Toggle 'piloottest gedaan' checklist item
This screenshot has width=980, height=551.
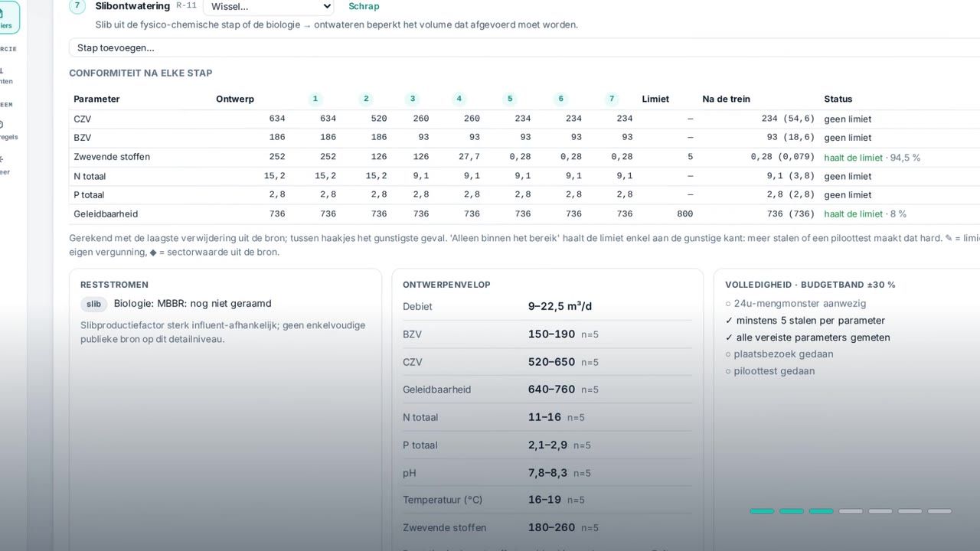pyautogui.click(x=769, y=371)
